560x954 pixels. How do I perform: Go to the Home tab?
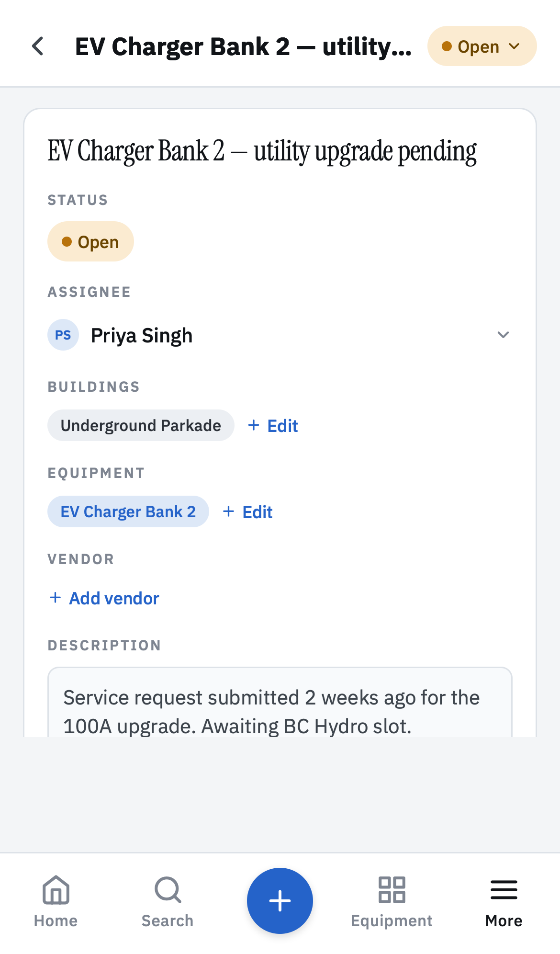(56, 901)
